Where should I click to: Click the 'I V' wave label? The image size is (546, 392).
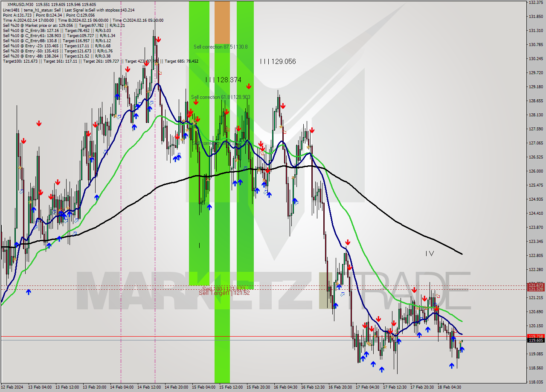click(430, 254)
